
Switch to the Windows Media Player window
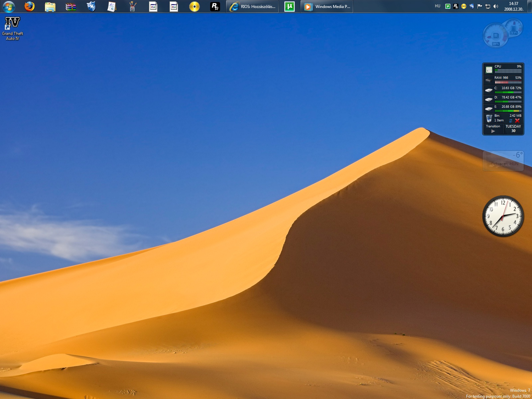point(327,7)
